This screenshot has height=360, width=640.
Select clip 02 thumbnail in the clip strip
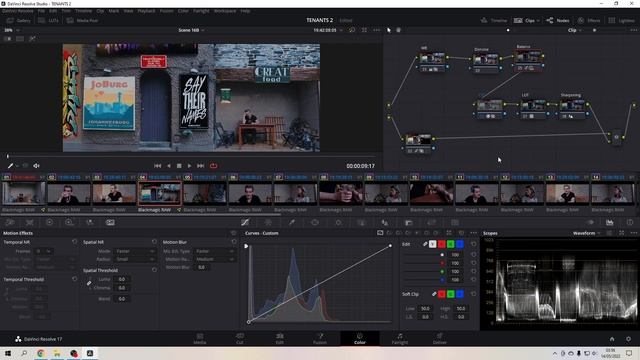(x=69, y=193)
